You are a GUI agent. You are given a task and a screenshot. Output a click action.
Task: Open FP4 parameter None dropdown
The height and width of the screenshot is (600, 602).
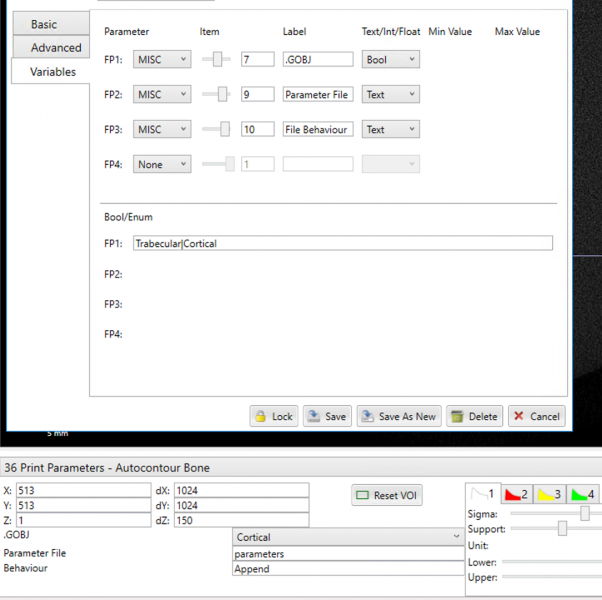click(162, 164)
